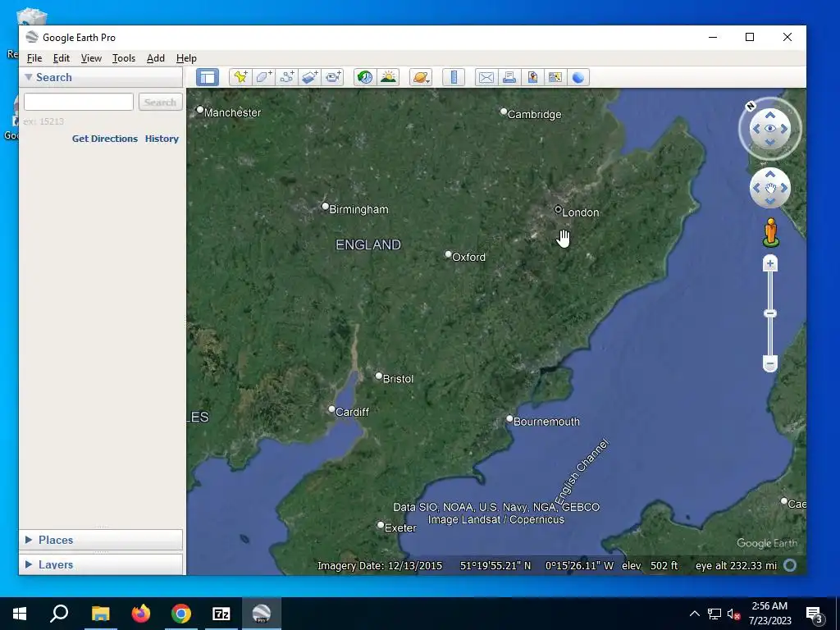View in Google Maps icon

[x=555, y=77]
